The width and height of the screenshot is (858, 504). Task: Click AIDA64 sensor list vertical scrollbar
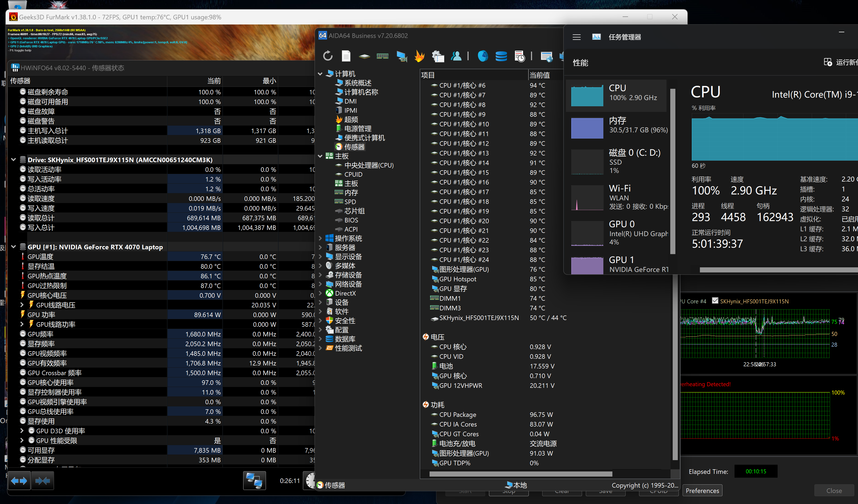(x=675, y=367)
